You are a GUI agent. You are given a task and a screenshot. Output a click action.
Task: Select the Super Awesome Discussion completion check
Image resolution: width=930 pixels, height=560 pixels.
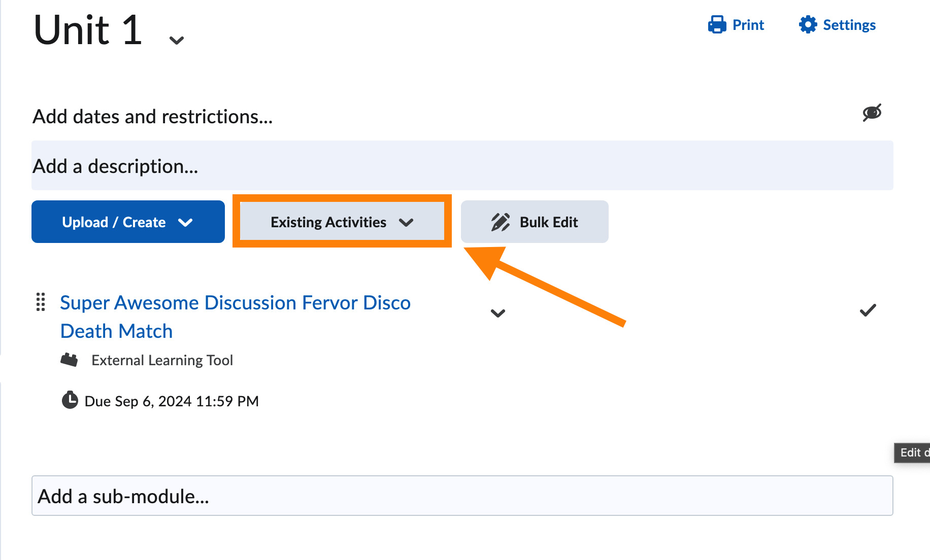868,310
